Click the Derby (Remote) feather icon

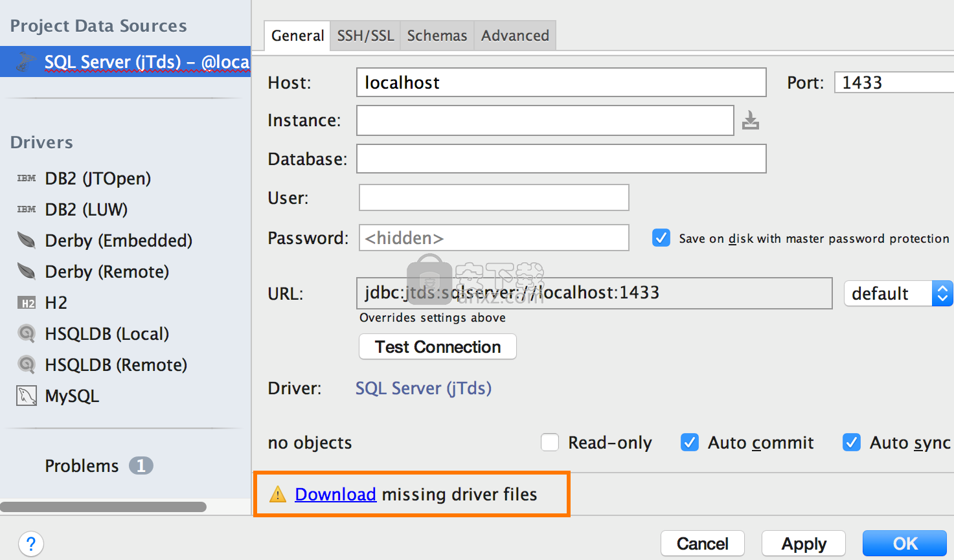click(x=27, y=271)
